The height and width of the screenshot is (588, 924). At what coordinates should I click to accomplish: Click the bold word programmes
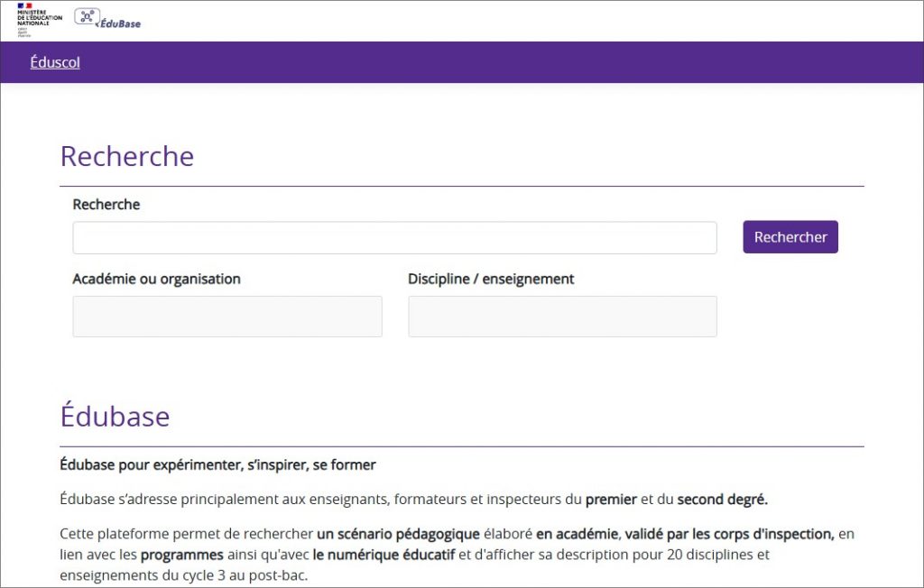tap(181, 555)
